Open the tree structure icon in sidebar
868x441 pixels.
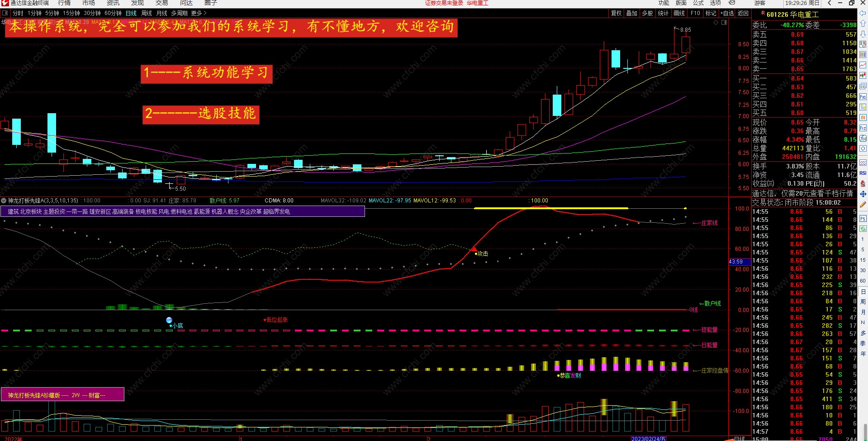863,107
